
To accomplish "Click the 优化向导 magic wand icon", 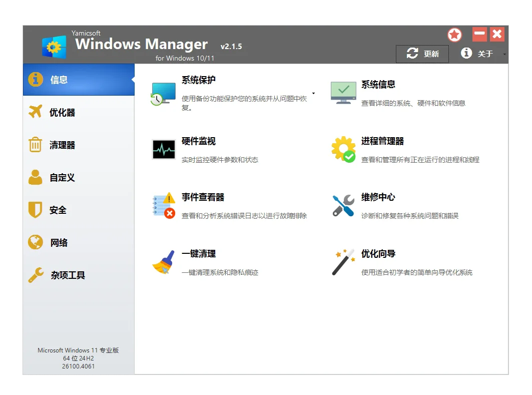I will [x=343, y=262].
